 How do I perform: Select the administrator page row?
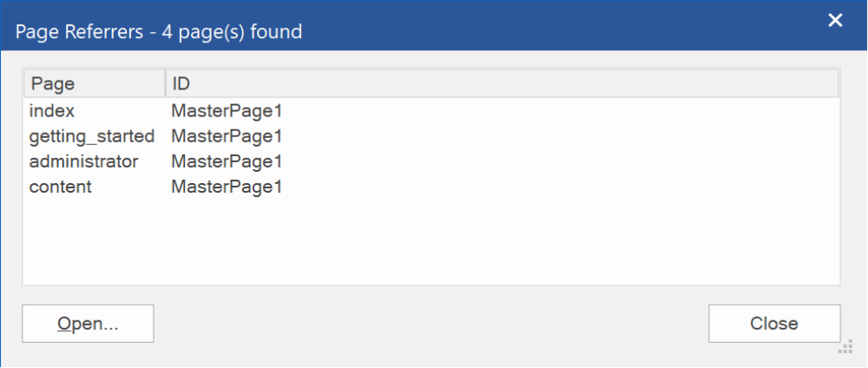pos(431,161)
